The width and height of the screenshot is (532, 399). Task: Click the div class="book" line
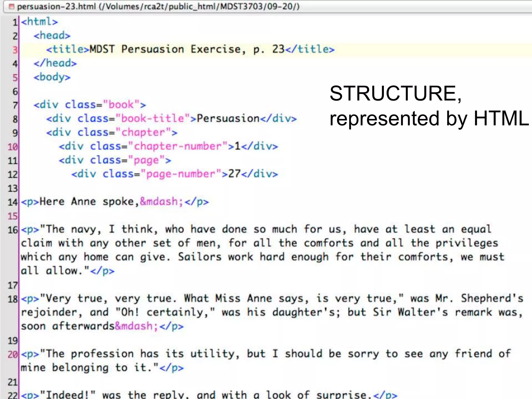pyautogui.click(x=90, y=105)
